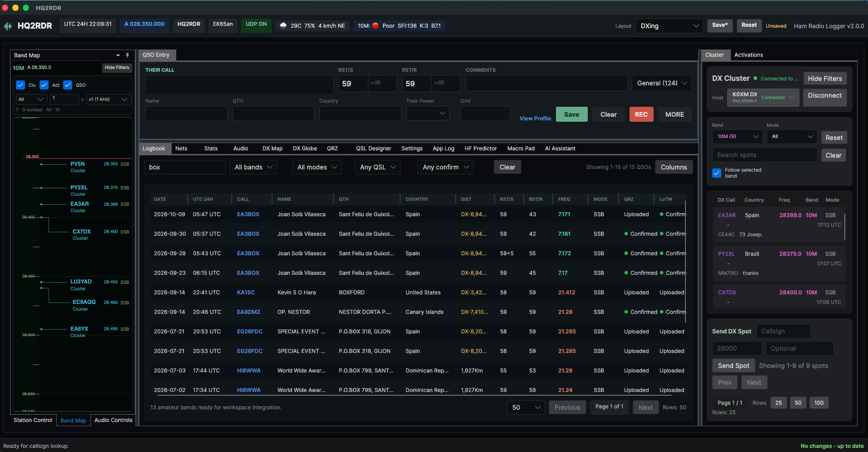This screenshot has height=452, width=868.
Task: Click the waveform logo icon beside HQ2RDR
Action: coord(8,26)
